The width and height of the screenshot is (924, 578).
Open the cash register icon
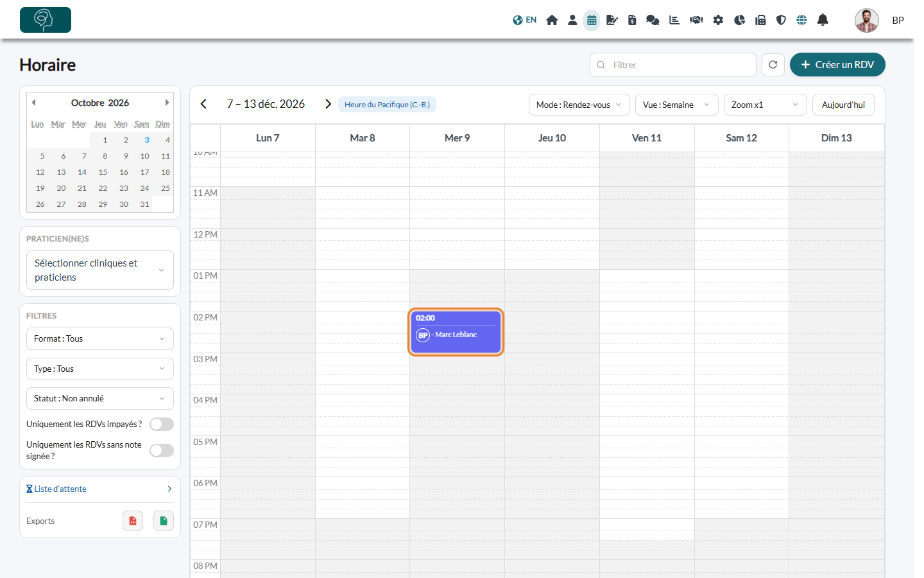[760, 20]
